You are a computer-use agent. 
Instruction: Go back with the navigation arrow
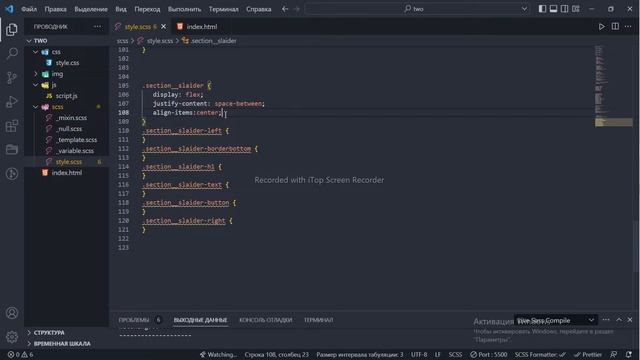pos(285,9)
